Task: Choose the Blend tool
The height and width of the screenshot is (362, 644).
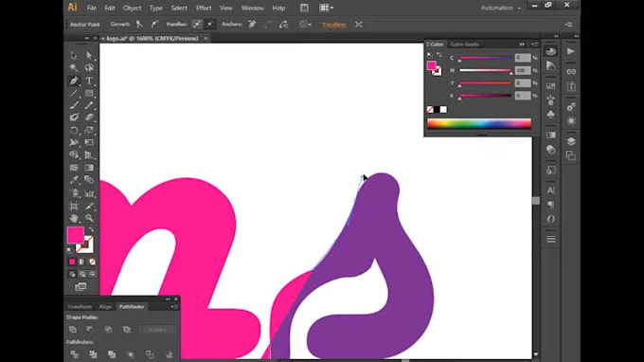Action: (x=89, y=179)
